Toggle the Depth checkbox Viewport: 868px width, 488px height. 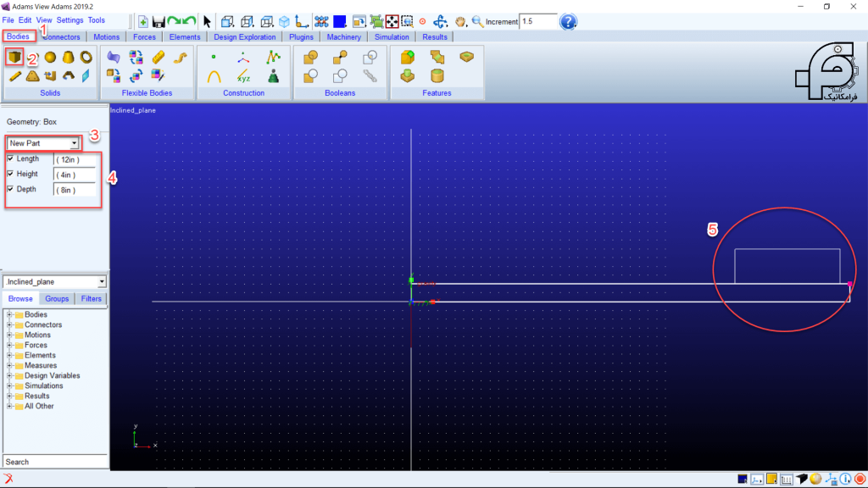click(x=10, y=189)
